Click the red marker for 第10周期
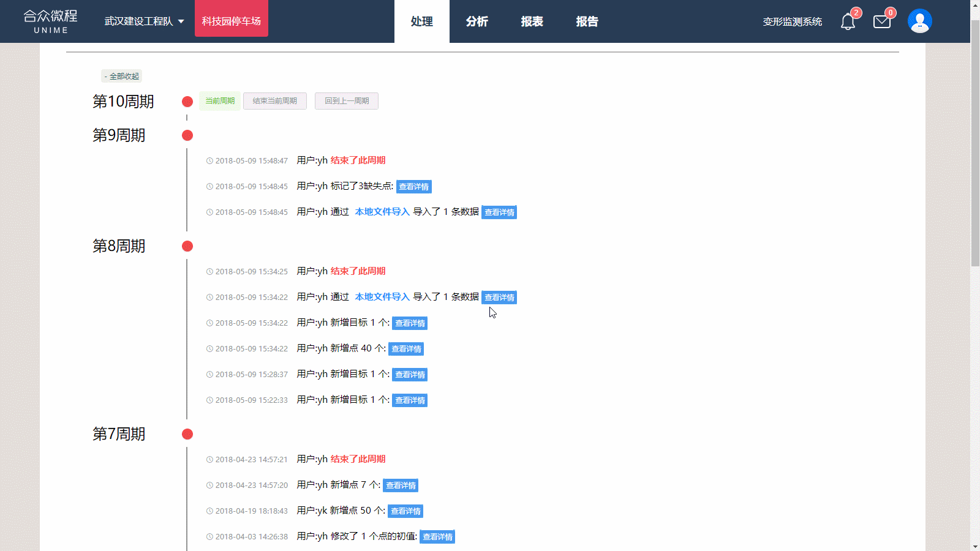Viewport: 980px width, 551px height. [x=187, y=102]
